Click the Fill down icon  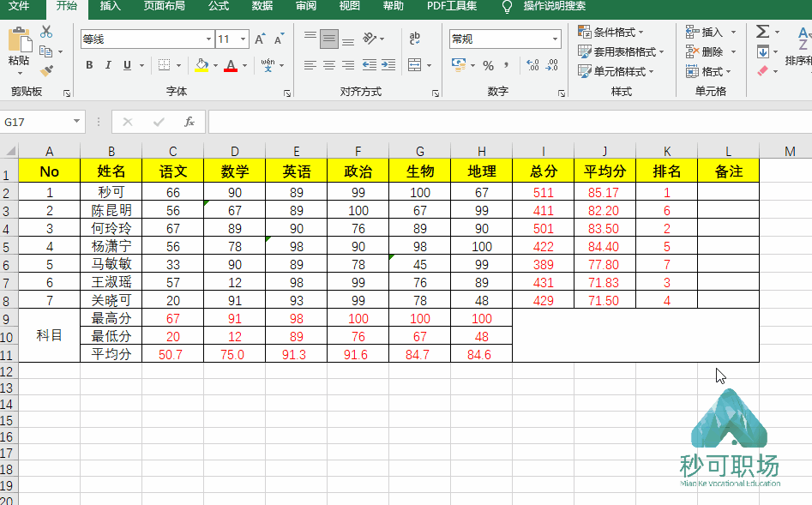(x=762, y=51)
